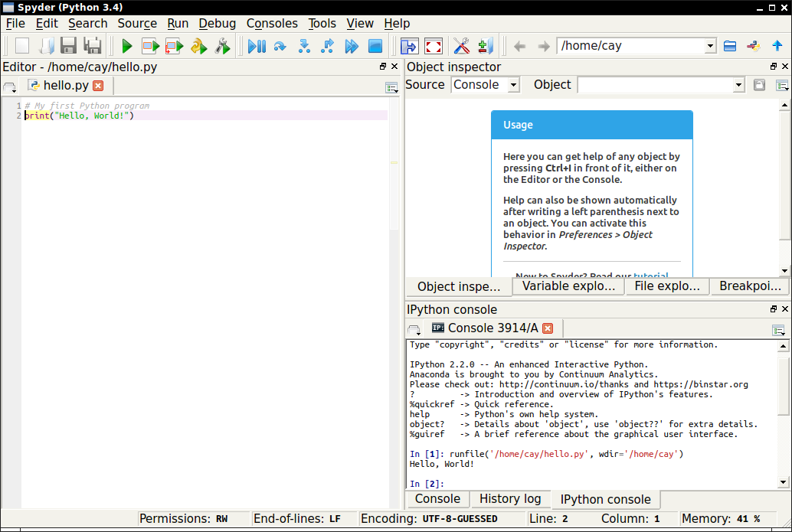Set current console working directory python icon

753,46
